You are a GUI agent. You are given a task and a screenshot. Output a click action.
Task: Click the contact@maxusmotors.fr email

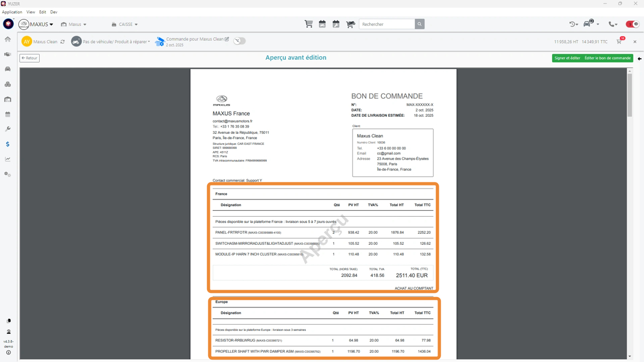[x=232, y=121]
